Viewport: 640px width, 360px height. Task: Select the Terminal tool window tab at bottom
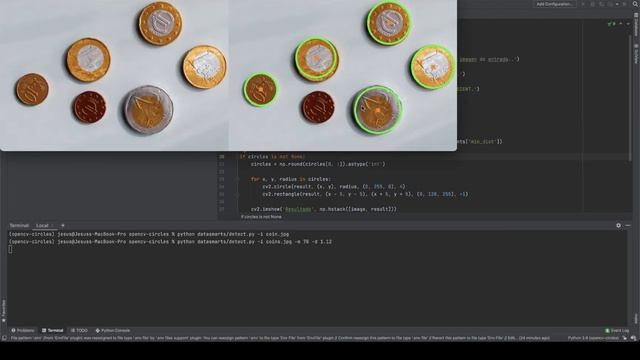tap(53, 330)
